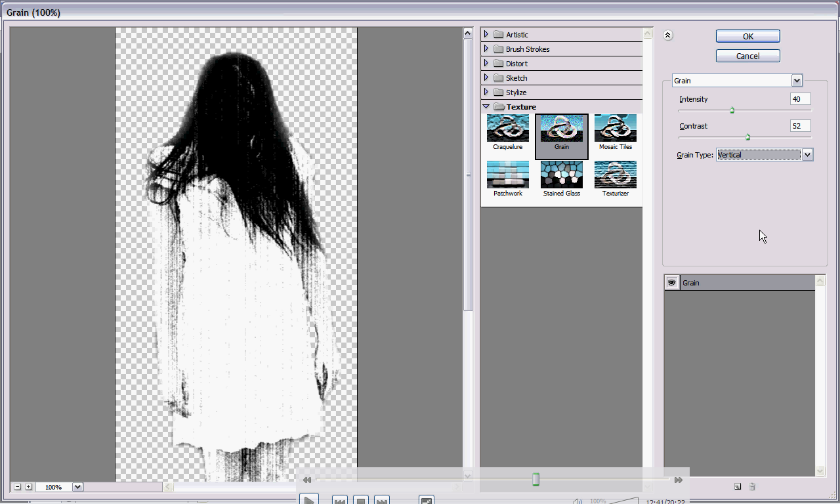This screenshot has height=504, width=840.
Task: Pick the Texturizer filter thumbnail
Action: 616,175
